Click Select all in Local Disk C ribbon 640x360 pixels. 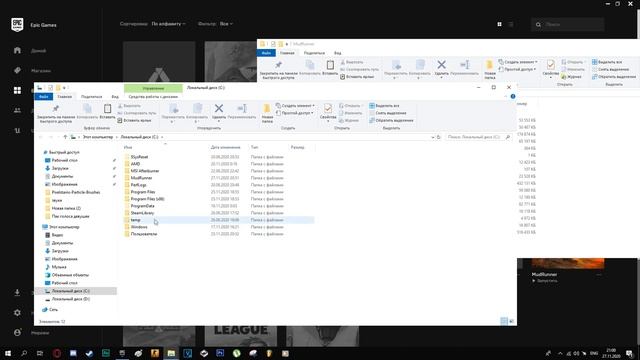(384, 106)
